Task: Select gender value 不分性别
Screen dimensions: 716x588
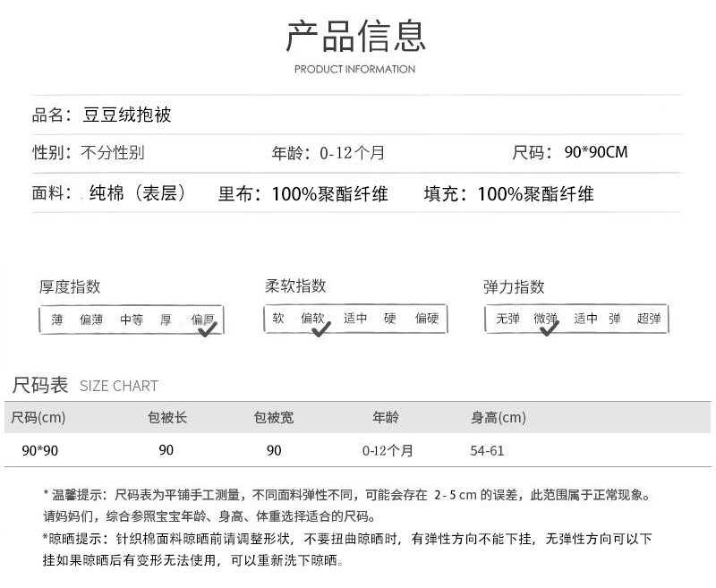Action: [x=113, y=152]
